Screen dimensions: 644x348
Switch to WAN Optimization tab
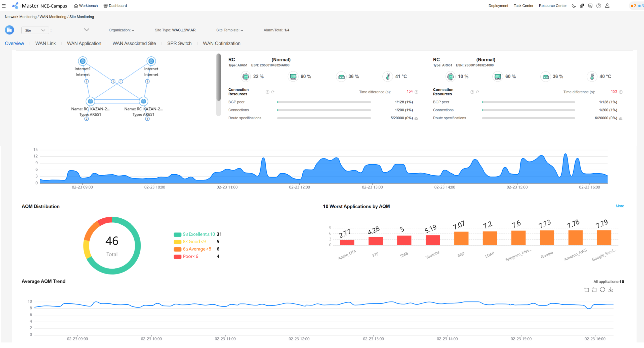(221, 44)
